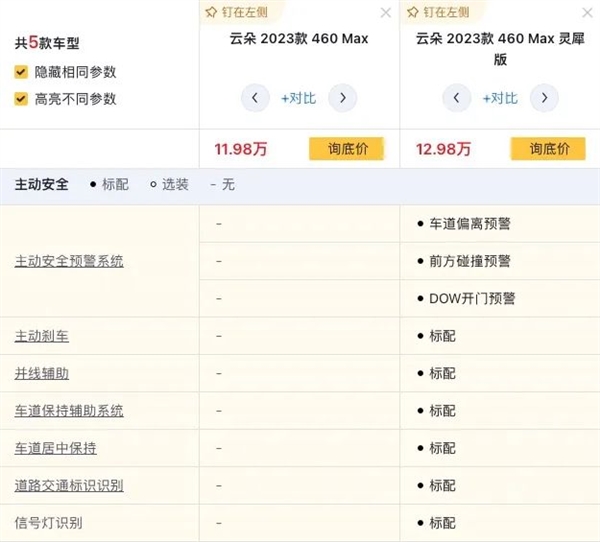
Task: Toggle 高亮不同参数 checkbox
Action: click(21, 99)
